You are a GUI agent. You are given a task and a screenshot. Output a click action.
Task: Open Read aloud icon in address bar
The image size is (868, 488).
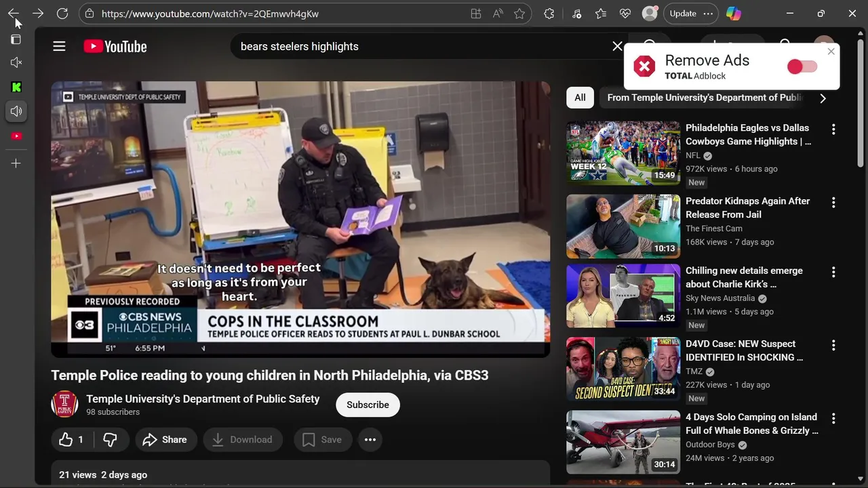498,14
